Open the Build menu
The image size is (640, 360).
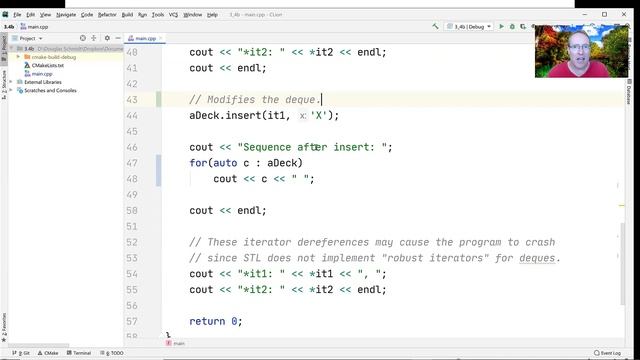tap(127, 14)
